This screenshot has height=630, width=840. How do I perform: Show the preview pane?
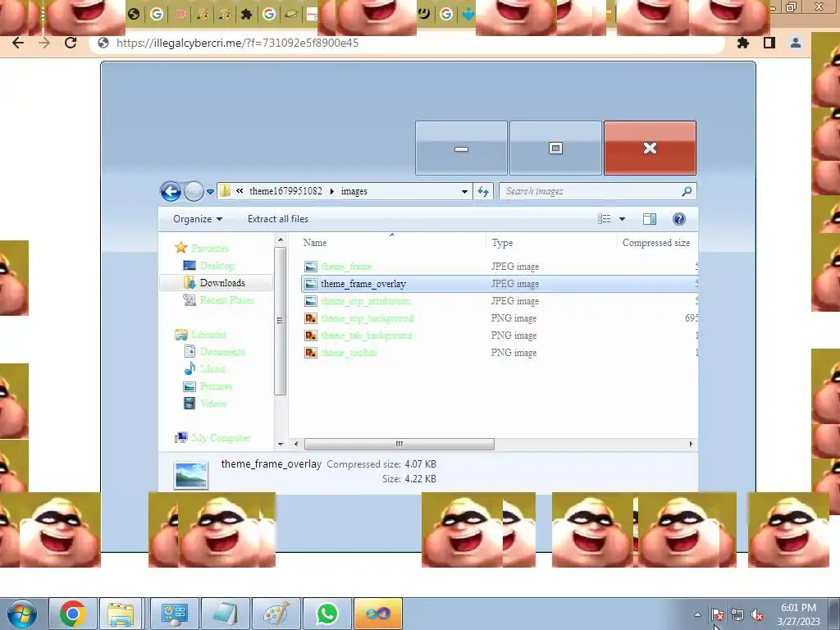(x=650, y=219)
